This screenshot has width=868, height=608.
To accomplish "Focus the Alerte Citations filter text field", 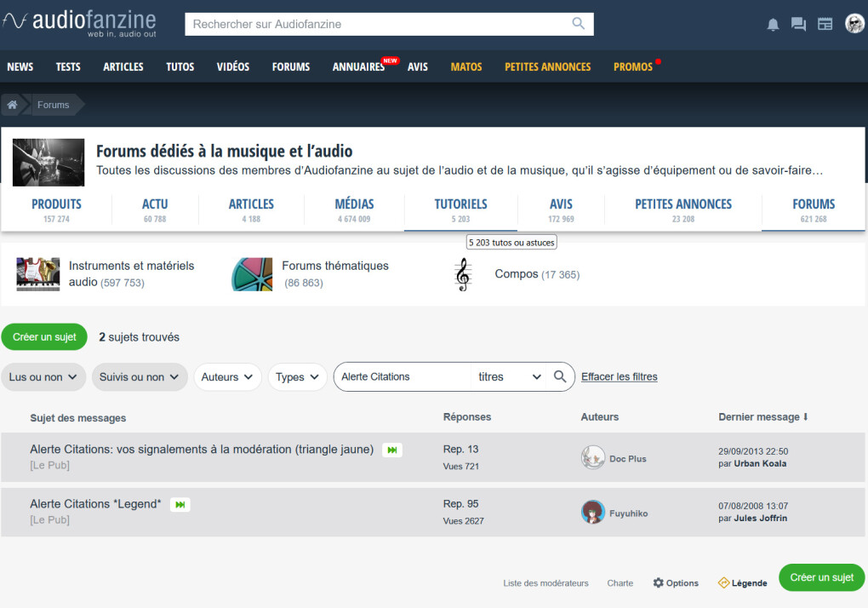I will (x=403, y=376).
